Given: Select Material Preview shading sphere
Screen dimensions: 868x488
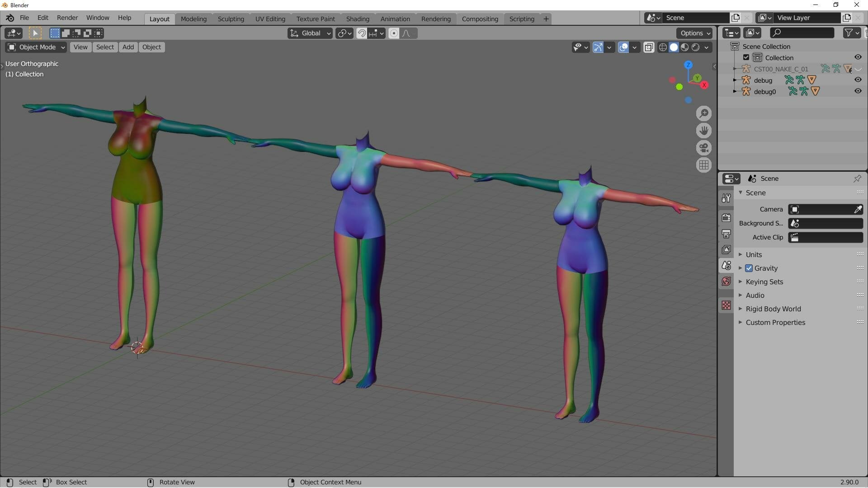Looking at the screenshot, I should pos(684,47).
